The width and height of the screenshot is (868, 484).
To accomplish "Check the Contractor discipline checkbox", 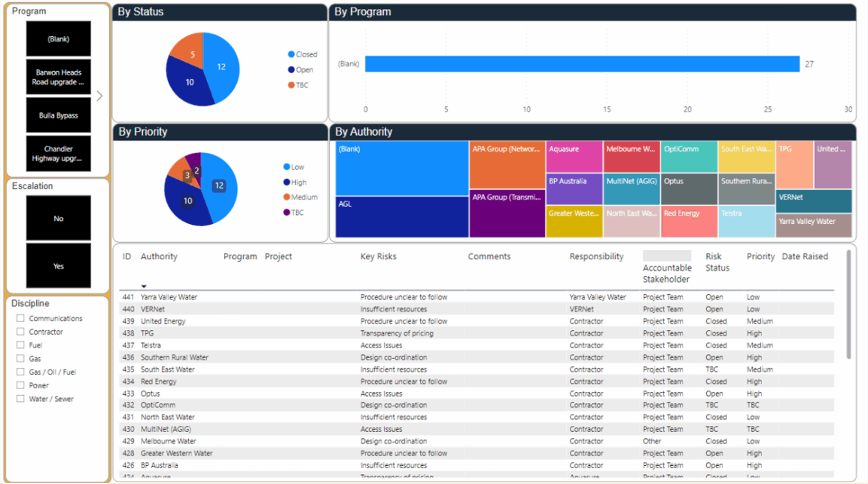I will pyautogui.click(x=21, y=332).
